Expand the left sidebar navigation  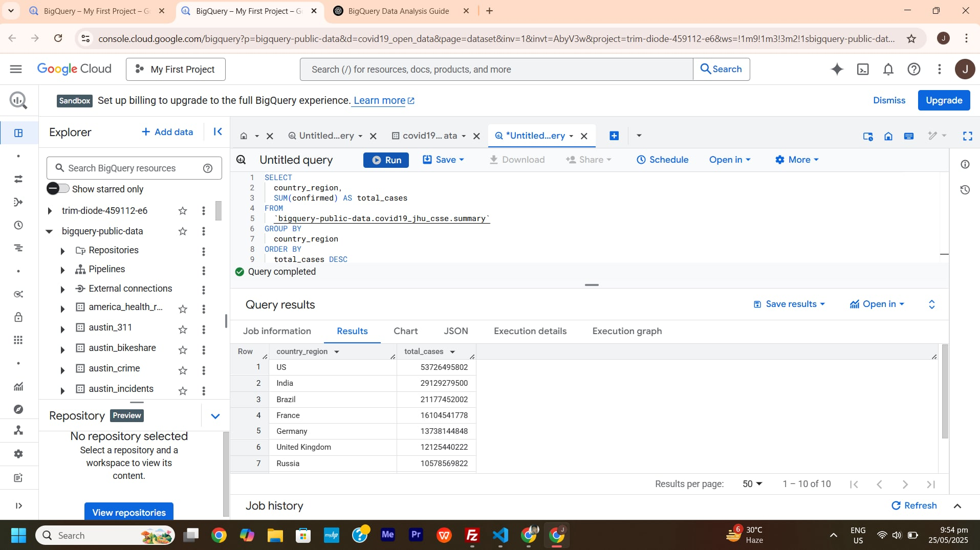(18, 505)
